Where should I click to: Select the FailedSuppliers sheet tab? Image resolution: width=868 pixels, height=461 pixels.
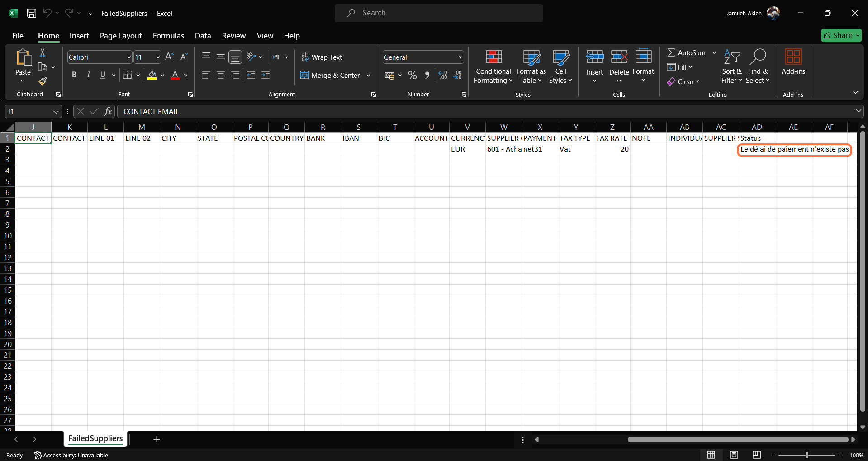click(x=95, y=438)
